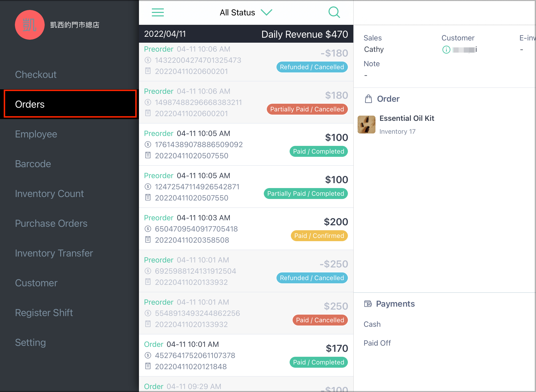Click the blurred customer name

coord(465,50)
